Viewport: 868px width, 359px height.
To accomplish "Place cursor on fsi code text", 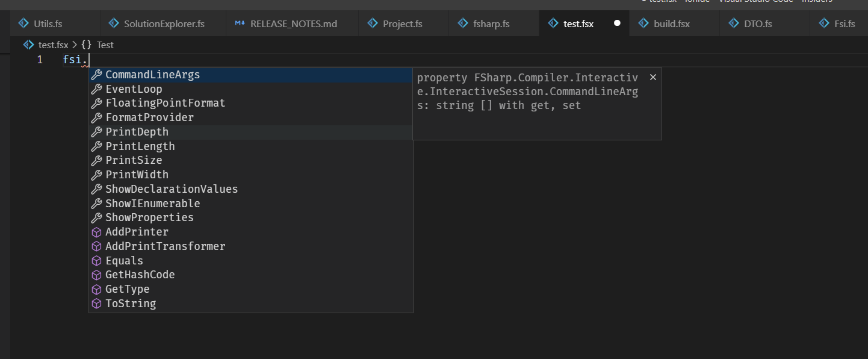I will pyautogui.click(x=73, y=60).
